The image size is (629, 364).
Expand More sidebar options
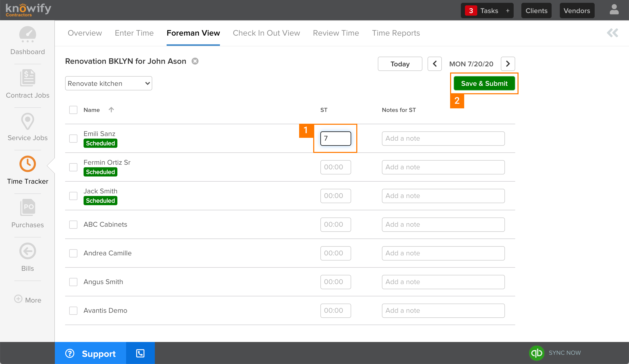click(28, 300)
